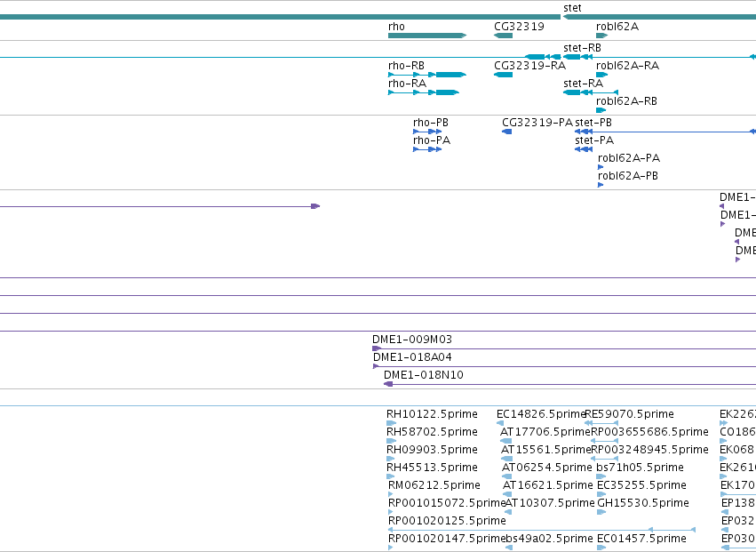The image size is (756, 552).
Task: Open the CG32319-RA transcript
Action: point(503,75)
